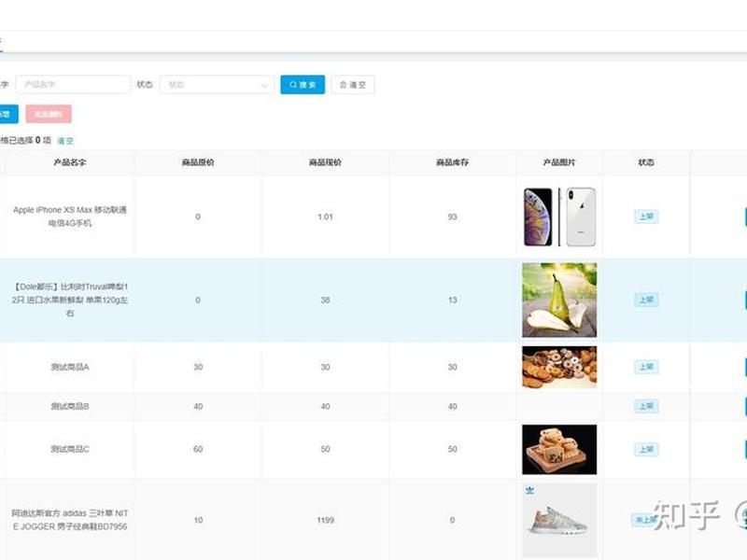This screenshot has width=747, height=560.
Task: Open the 测试商品C pastry thumbnail
Action: 559,450
